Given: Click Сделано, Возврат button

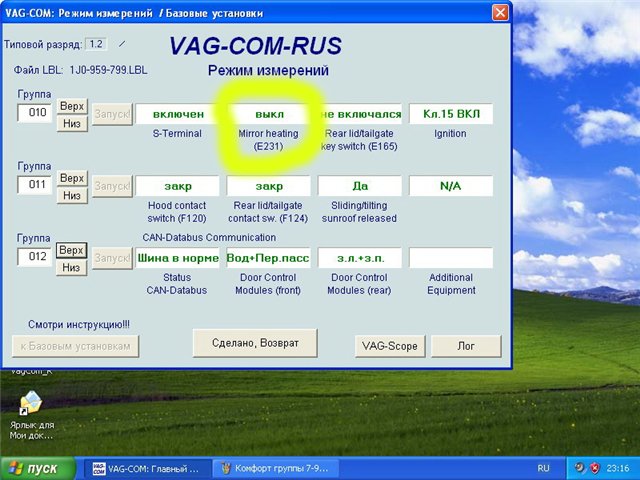Looking at the screenshot, I should pyautogui.click(x=255, y=343).
